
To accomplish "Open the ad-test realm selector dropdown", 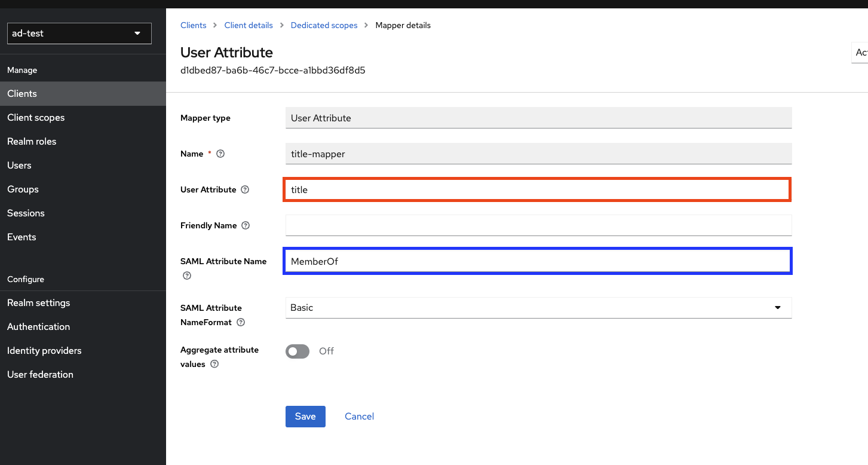I will (x=79, y=33).
